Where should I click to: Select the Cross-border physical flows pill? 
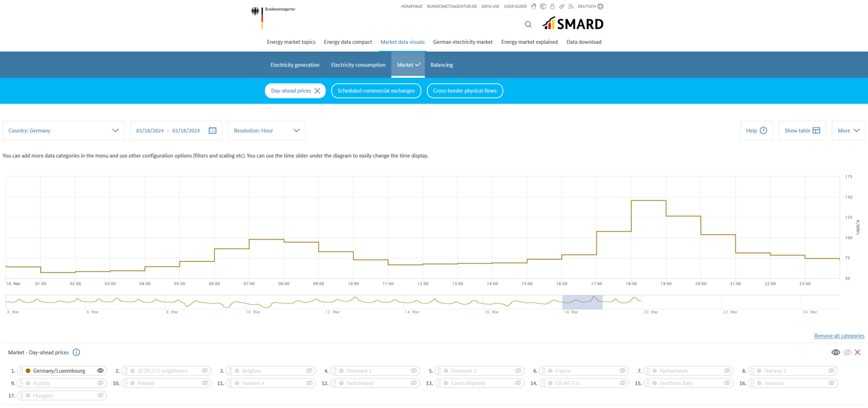point(465,91)
